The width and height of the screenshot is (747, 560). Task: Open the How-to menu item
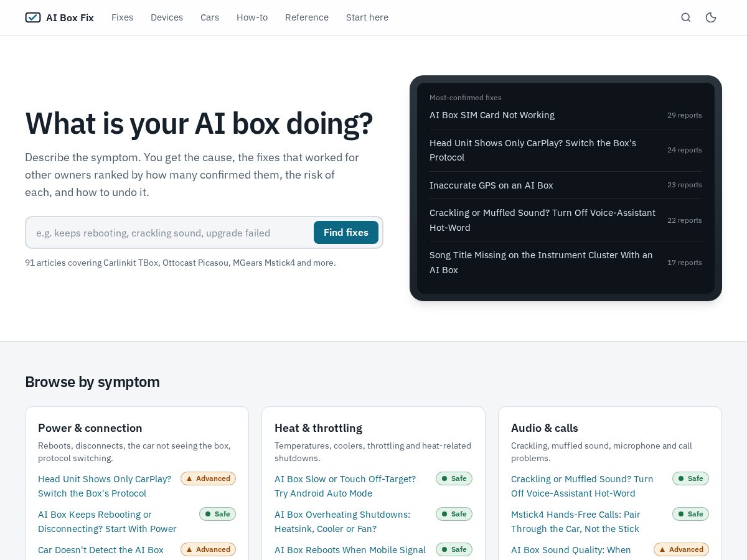[252, 17]
